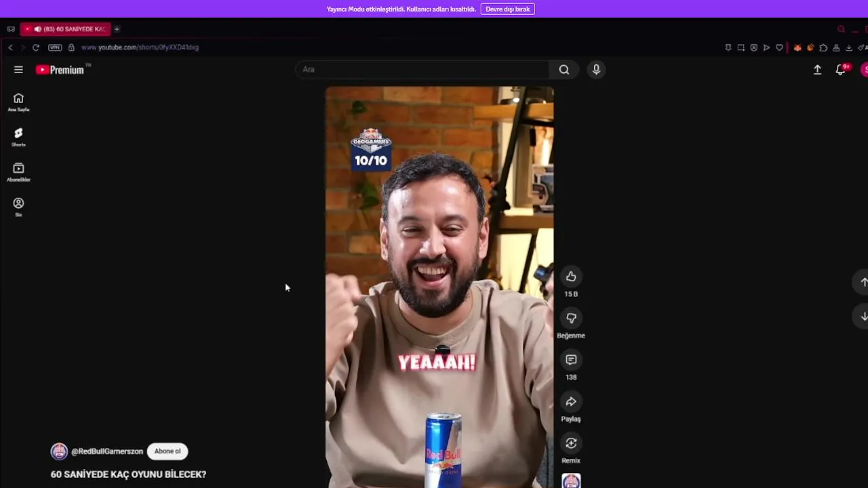The image size is (868, 488).
Task: Click the browser back arrow
Action: tap(10, 47)
